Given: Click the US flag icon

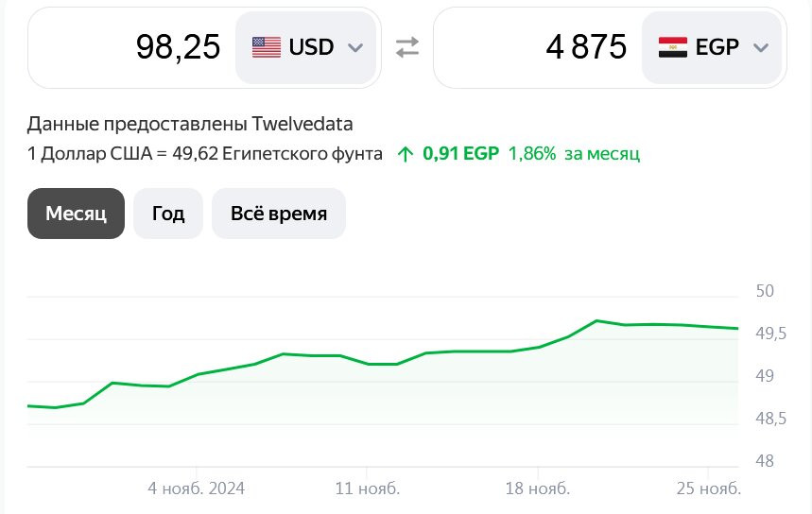Looking at the screenshot, I should coord(267,47).
